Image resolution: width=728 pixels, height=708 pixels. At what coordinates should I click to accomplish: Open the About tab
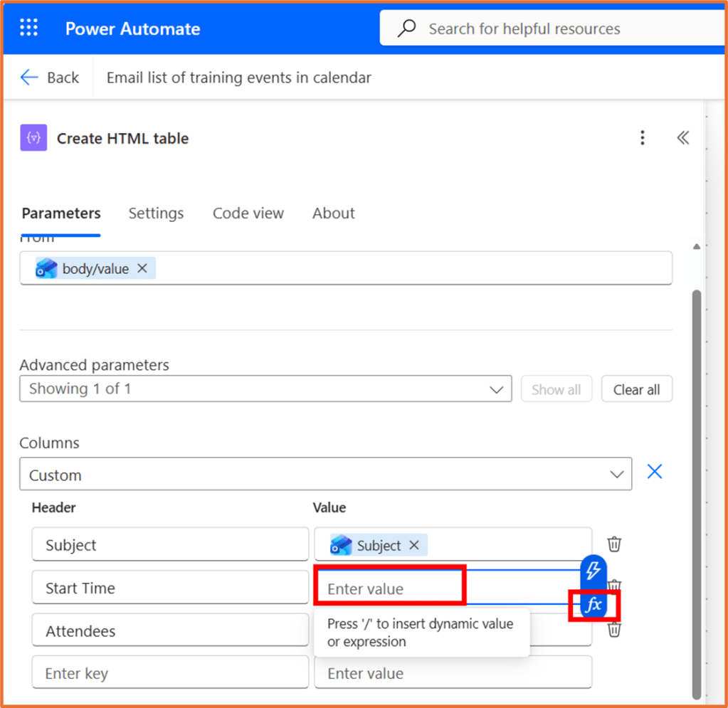point(333,213)
